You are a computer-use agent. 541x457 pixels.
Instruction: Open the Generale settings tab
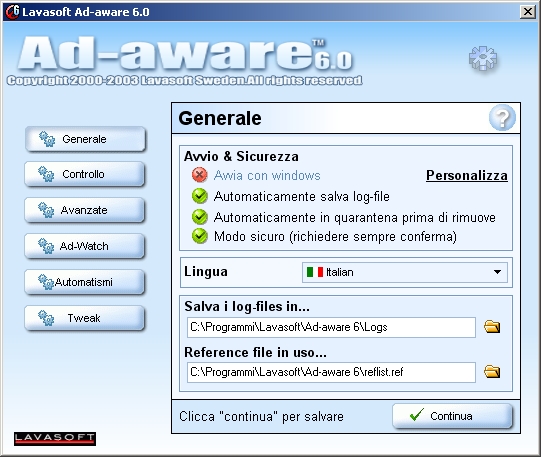tap(85, 139)
